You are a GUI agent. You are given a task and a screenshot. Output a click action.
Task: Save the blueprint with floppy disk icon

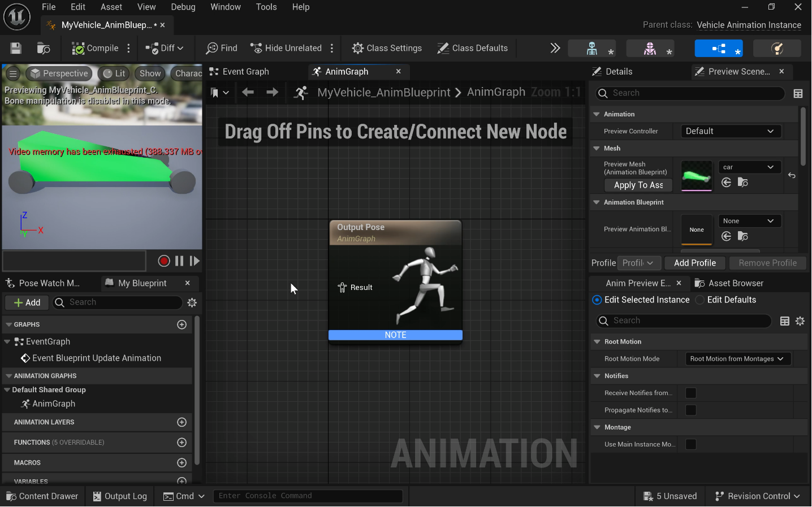click(x=16, y=48)
